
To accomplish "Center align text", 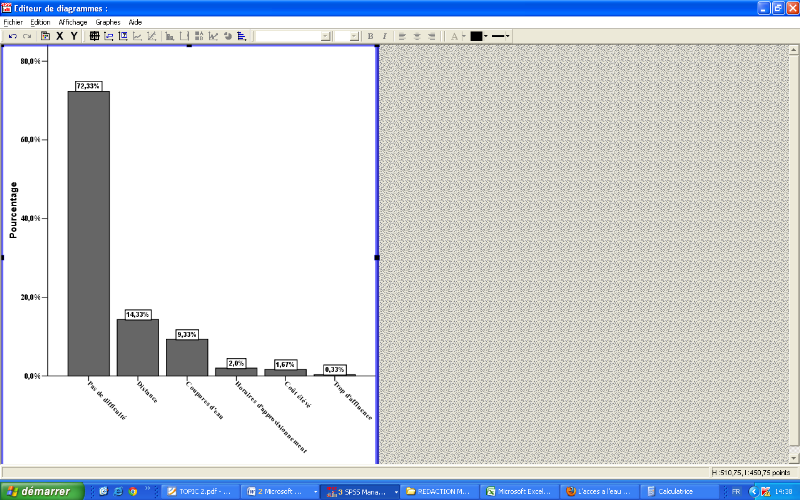I will point(417,36).
